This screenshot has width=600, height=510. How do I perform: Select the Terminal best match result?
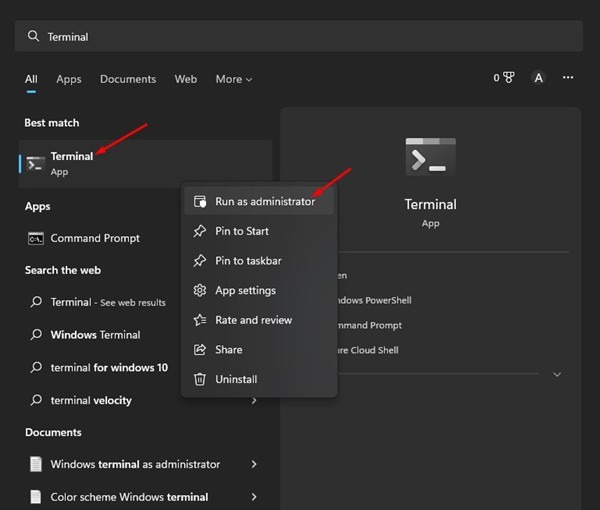tap(145, 164)
